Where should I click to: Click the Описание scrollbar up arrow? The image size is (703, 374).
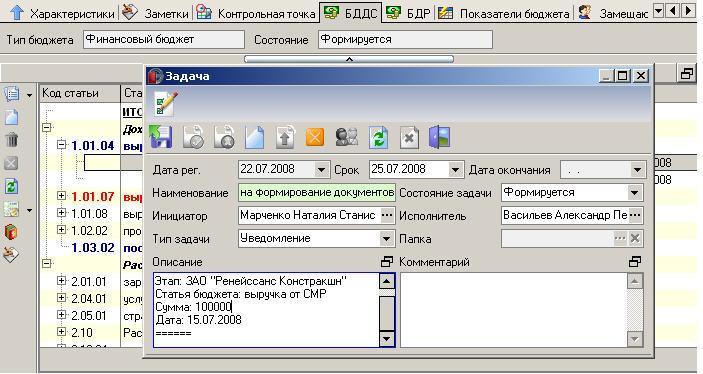(386, 281)
